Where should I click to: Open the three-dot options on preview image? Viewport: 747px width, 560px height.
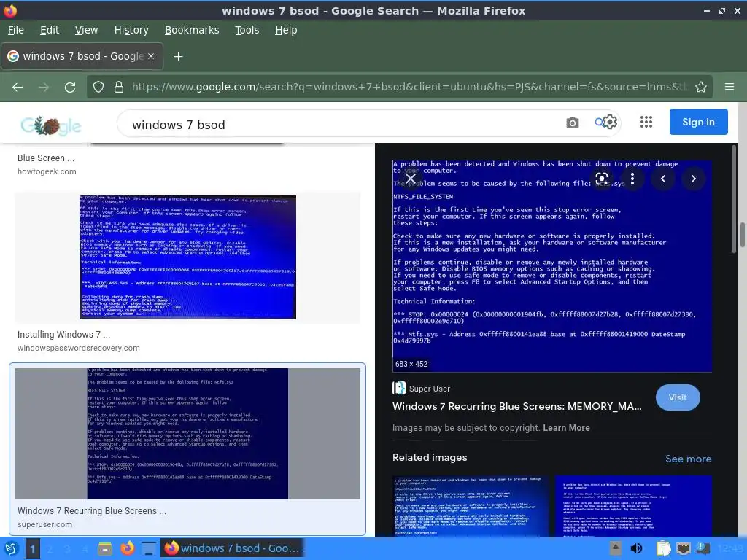point(632,179)
